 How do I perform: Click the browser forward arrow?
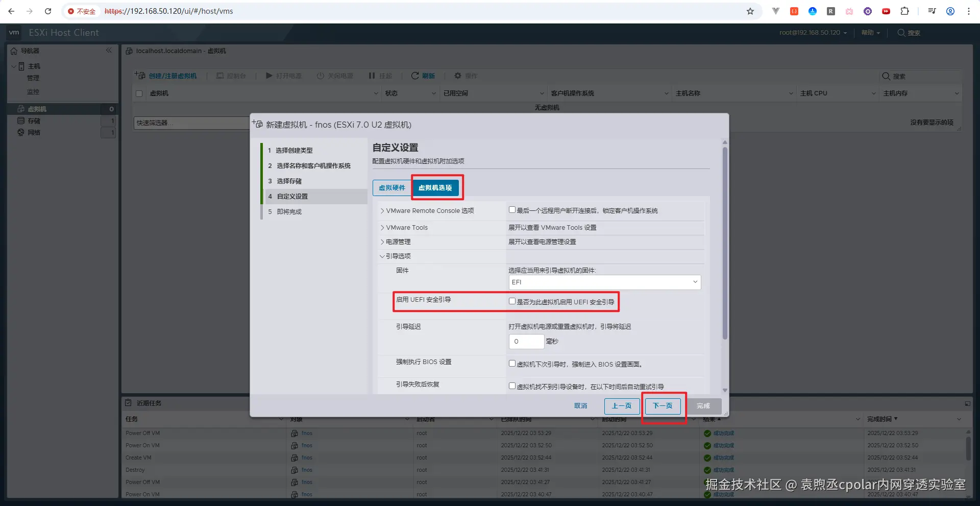point(30,11)
